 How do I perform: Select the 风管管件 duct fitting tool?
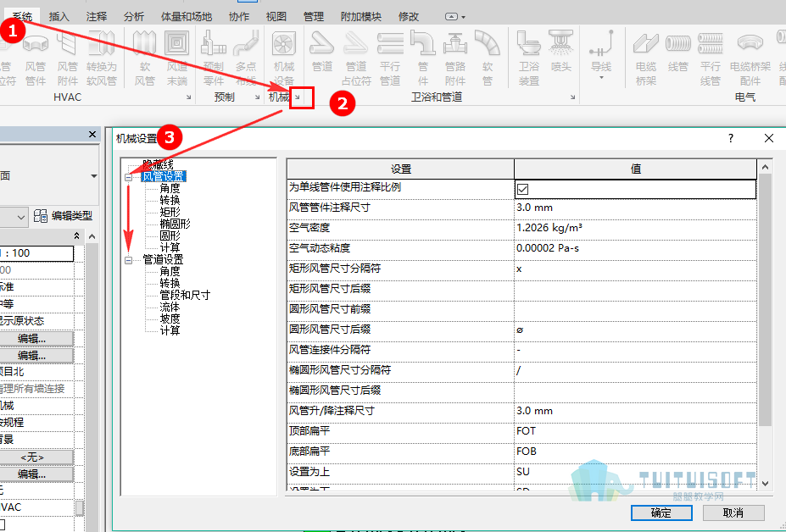coord(35,58)
